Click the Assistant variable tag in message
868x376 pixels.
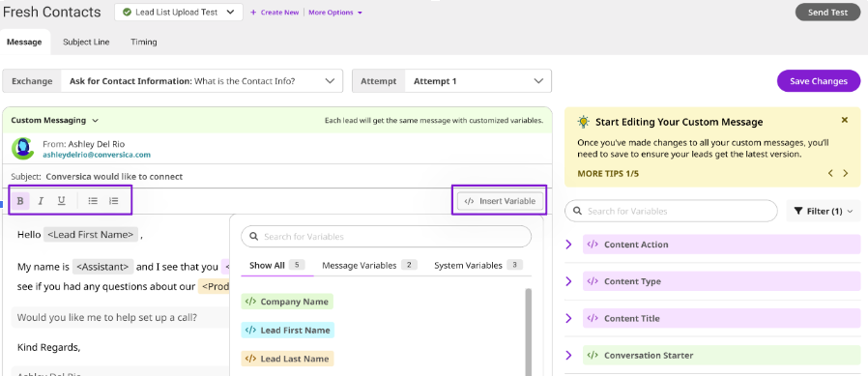(x=103, y=268)
